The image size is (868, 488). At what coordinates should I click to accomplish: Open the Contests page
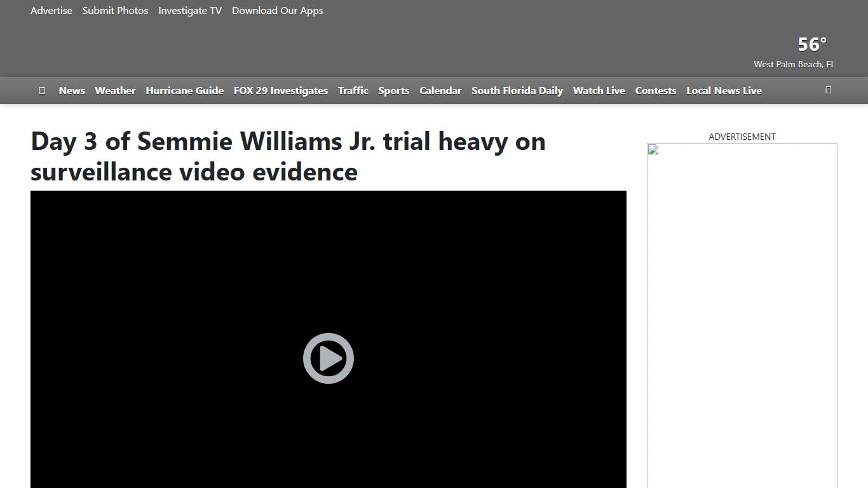(656, 90)
